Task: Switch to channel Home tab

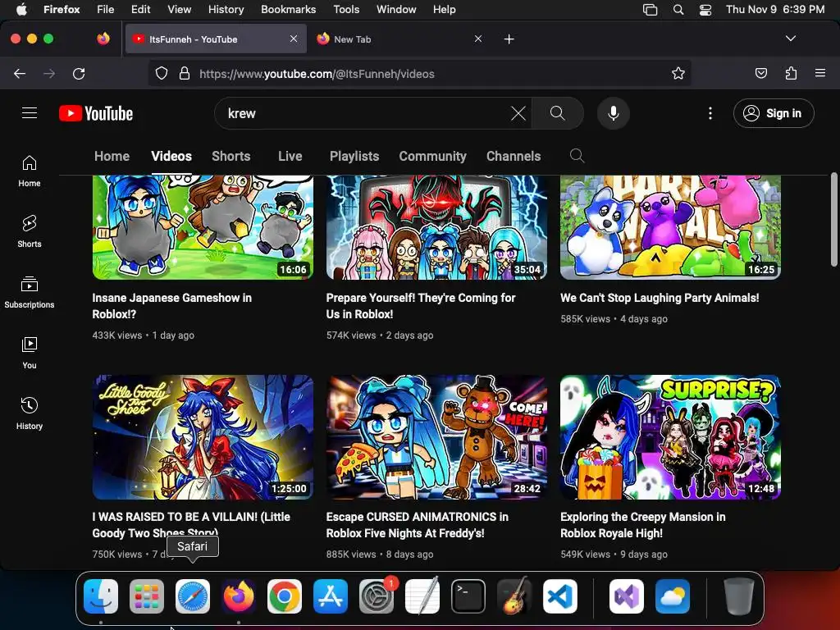Action: click(112, 156)
